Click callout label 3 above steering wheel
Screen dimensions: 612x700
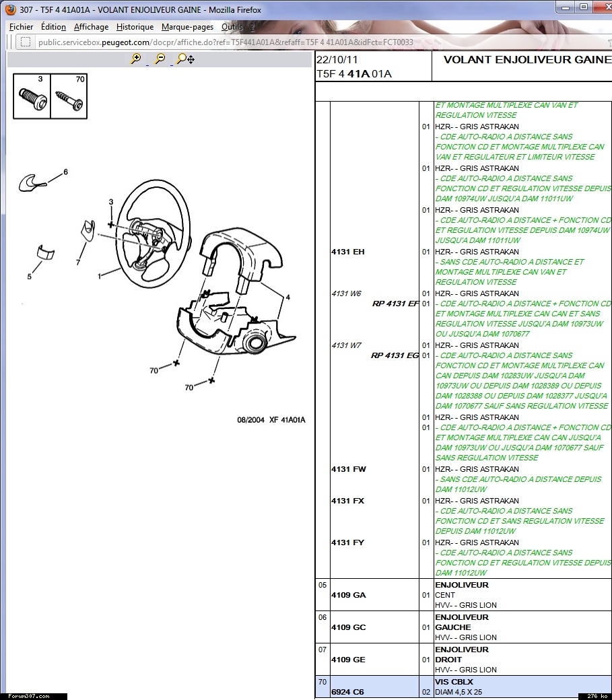point(111,202)
